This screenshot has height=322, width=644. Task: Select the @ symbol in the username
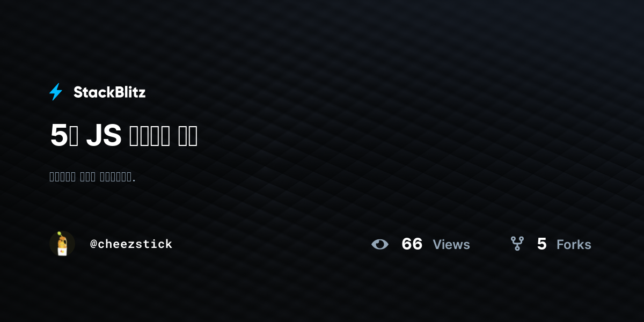(x=93, y=245)
